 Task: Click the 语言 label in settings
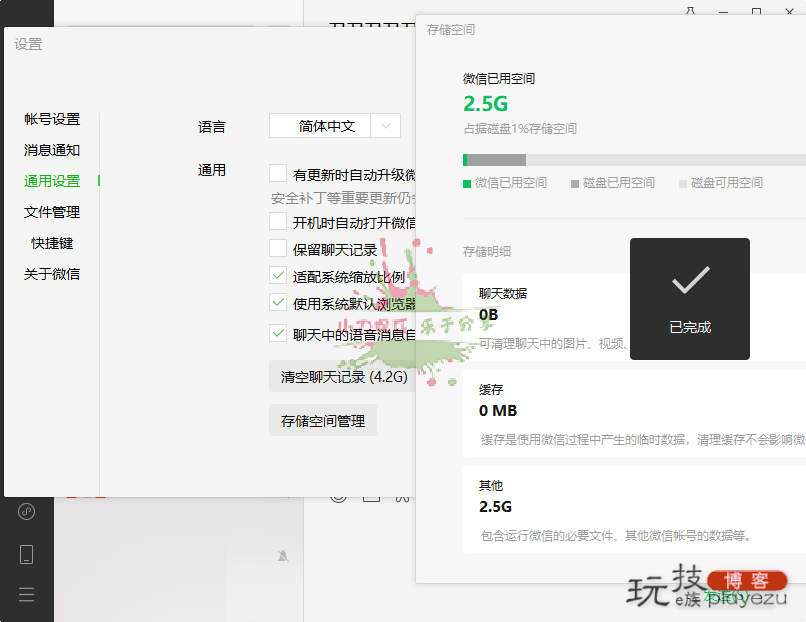[x=211, y=126]
